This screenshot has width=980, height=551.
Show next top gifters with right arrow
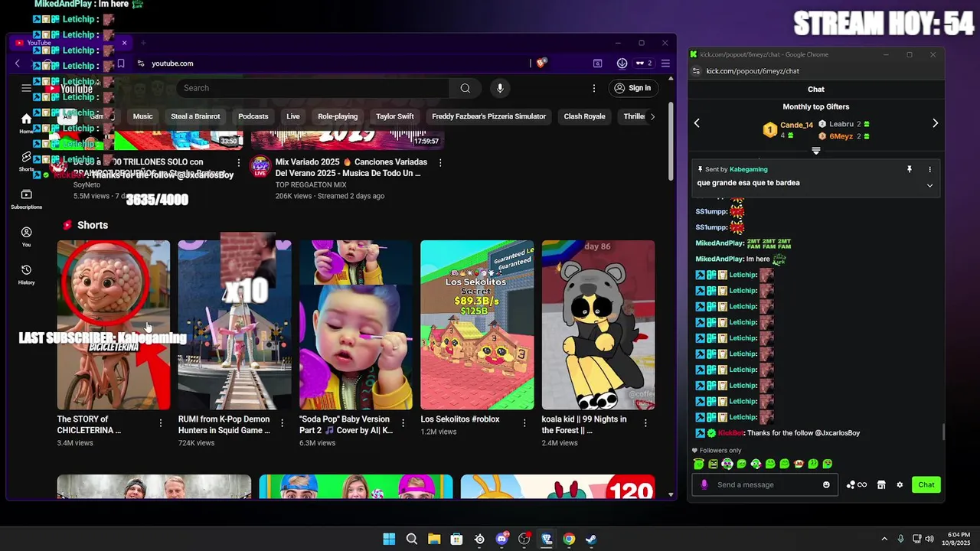[x=935, y=122]
